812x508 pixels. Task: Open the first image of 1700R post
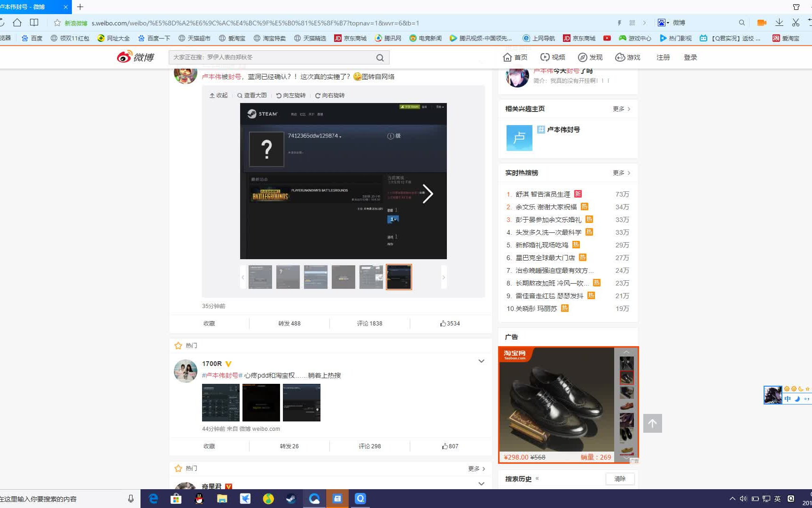pyautogui.click(x=221, y=403)
